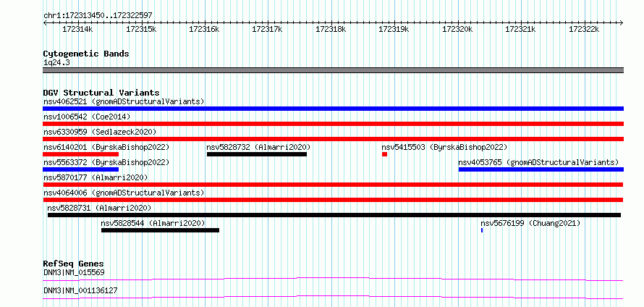Click the red nsv1006542 variant bar

click(333, 124)
